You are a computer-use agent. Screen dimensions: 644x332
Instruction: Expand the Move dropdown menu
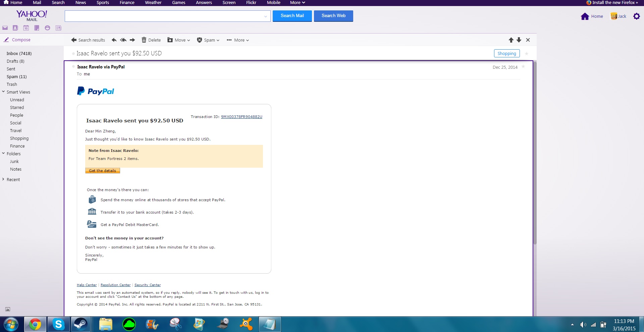(179, 40)
